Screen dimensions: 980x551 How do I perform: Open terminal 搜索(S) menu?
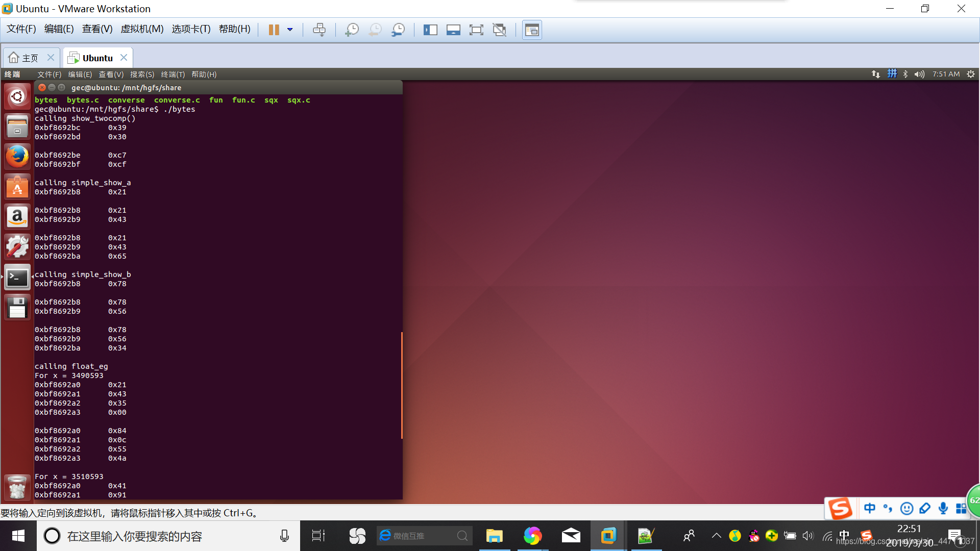(142, 74)
